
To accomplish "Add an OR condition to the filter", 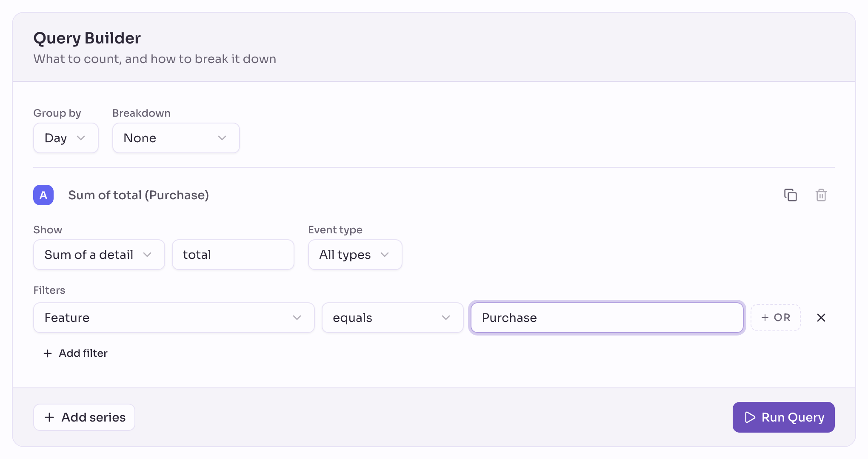I will pyautogui.click(x=776, y=318).
